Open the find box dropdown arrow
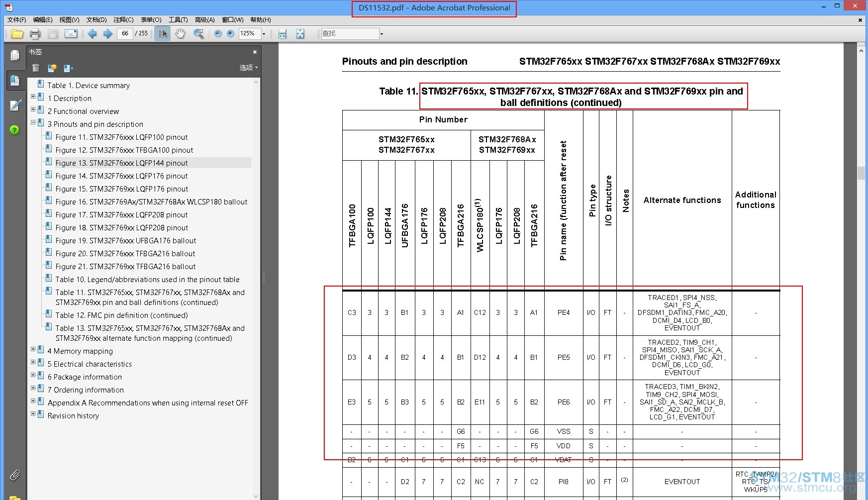 point(382,34)
